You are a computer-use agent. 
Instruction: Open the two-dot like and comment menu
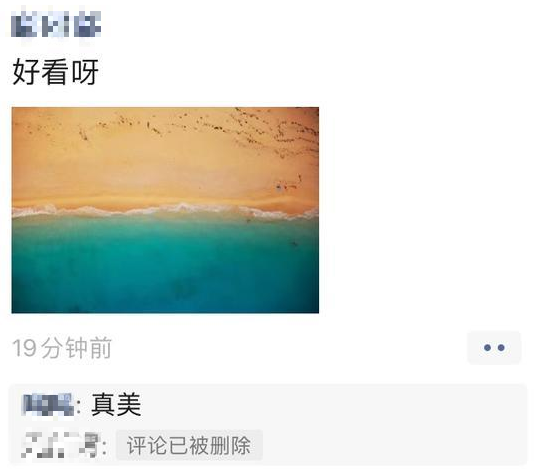click(494, 348)
